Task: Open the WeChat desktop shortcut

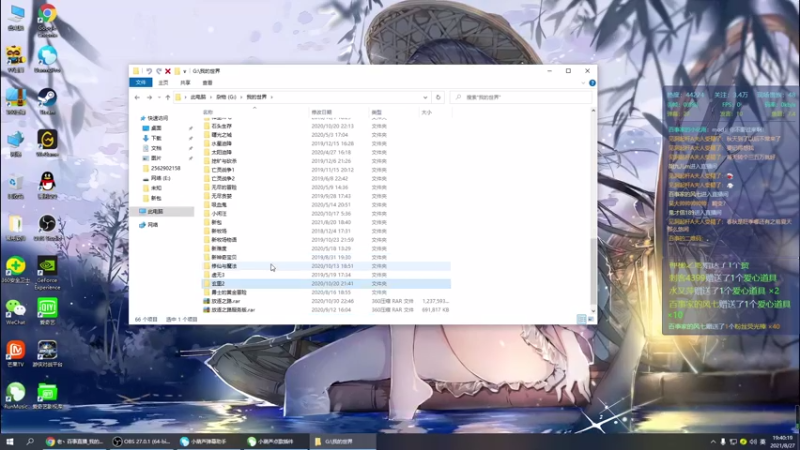Action: [x=16, y=312]
